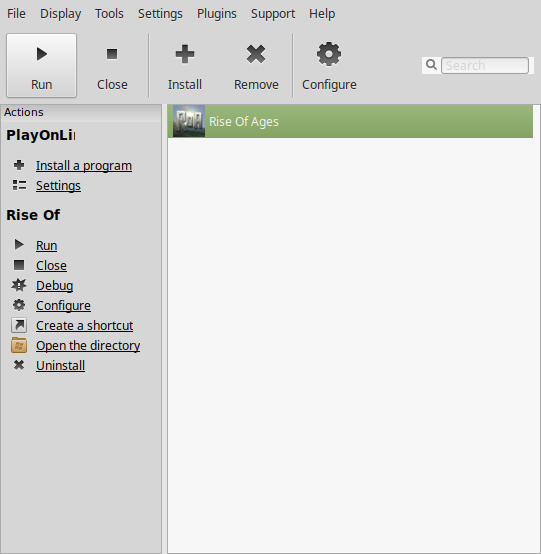Screen dimensions: 541x554
Task: Open the Plugins menu
Action: (x=217, y=14)
